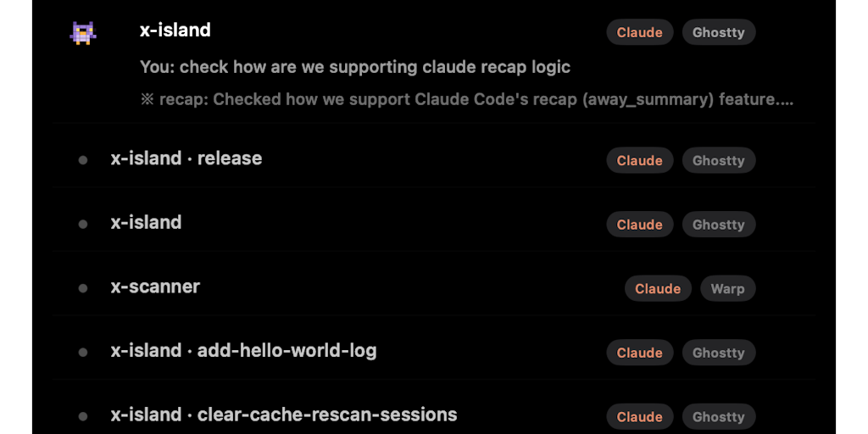Click status dot beside clear-cache-rescan-sessions session

83,416
